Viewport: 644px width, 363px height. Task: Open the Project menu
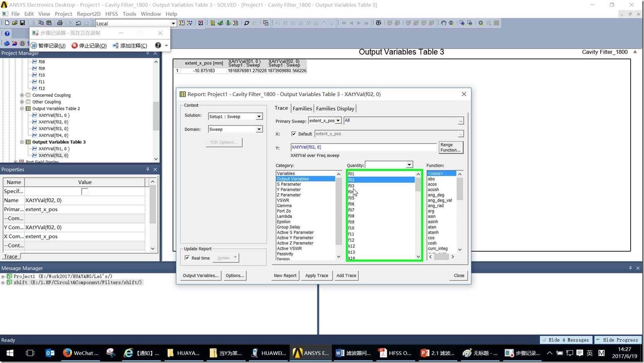(64, 14)
